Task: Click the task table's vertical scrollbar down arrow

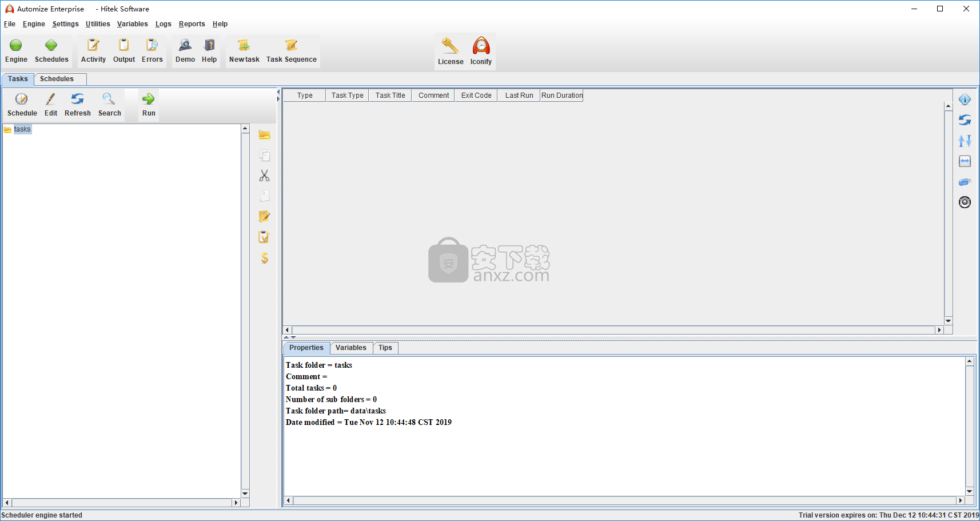Action: click(949, 321)
